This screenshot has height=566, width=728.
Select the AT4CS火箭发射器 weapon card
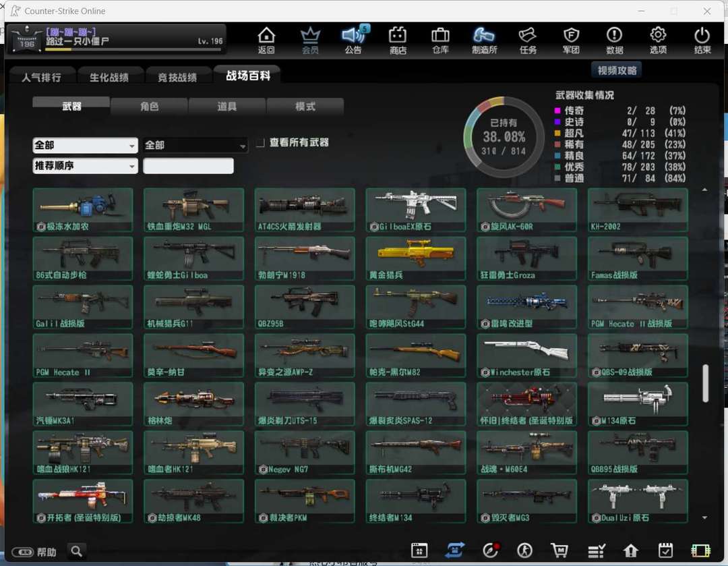point(305,210)
